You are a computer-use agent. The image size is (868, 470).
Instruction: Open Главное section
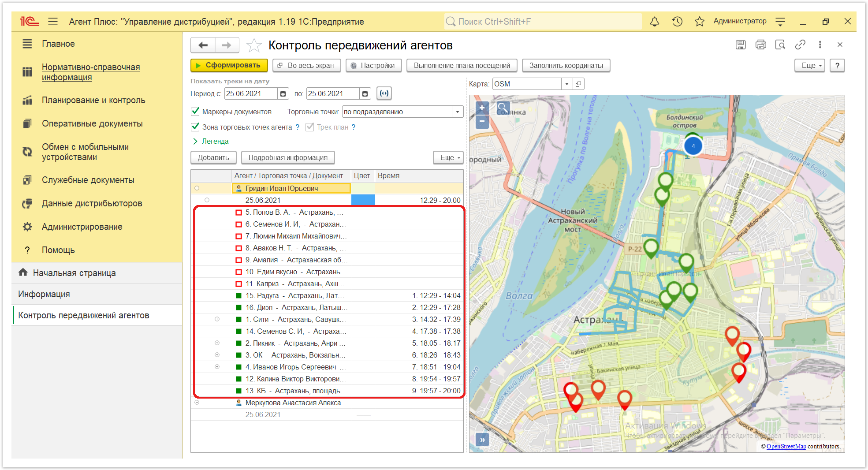point(58,44)
